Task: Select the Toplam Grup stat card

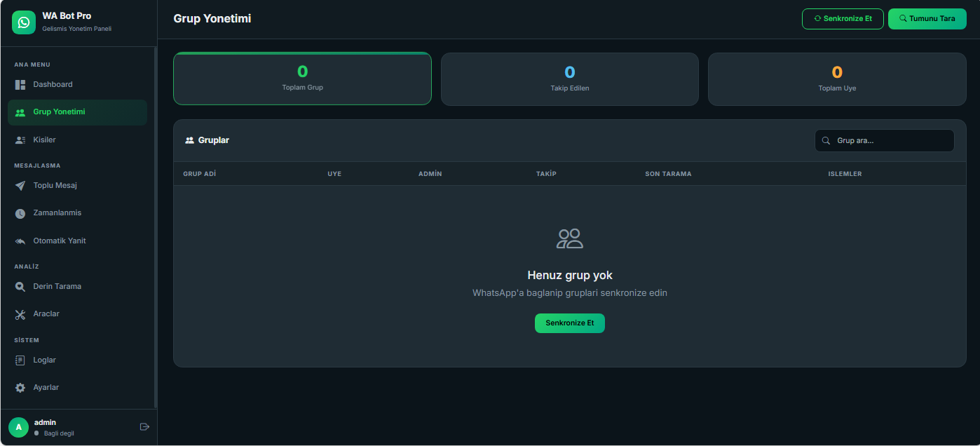Action: pyautogui.click(x=302, y=79)
